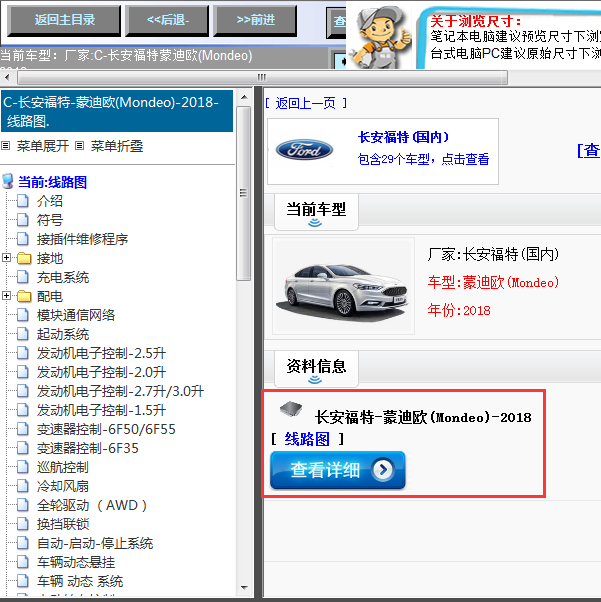Click the 冷却风扇 document icon
The image size is (601, 602).
(23, 486)
